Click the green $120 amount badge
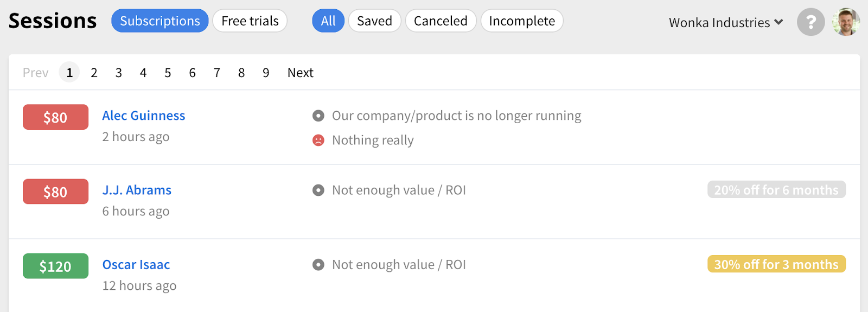The height and width of the screenshot is (312, 868). pos(55,266)
